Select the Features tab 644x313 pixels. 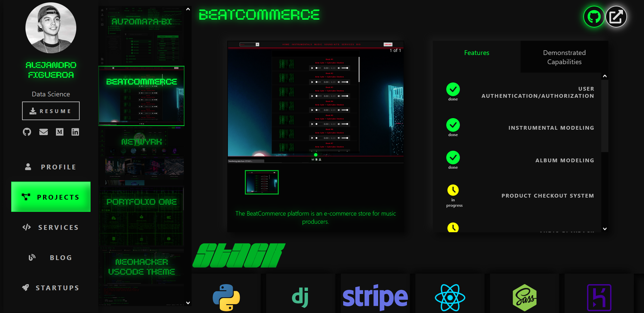click(476, 53)
